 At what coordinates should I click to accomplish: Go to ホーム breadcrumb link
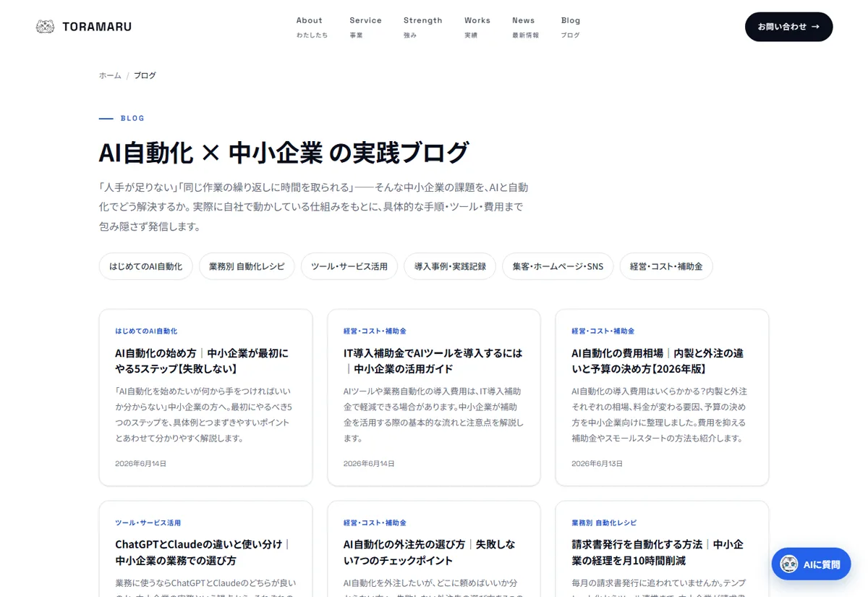coord(110,75)
